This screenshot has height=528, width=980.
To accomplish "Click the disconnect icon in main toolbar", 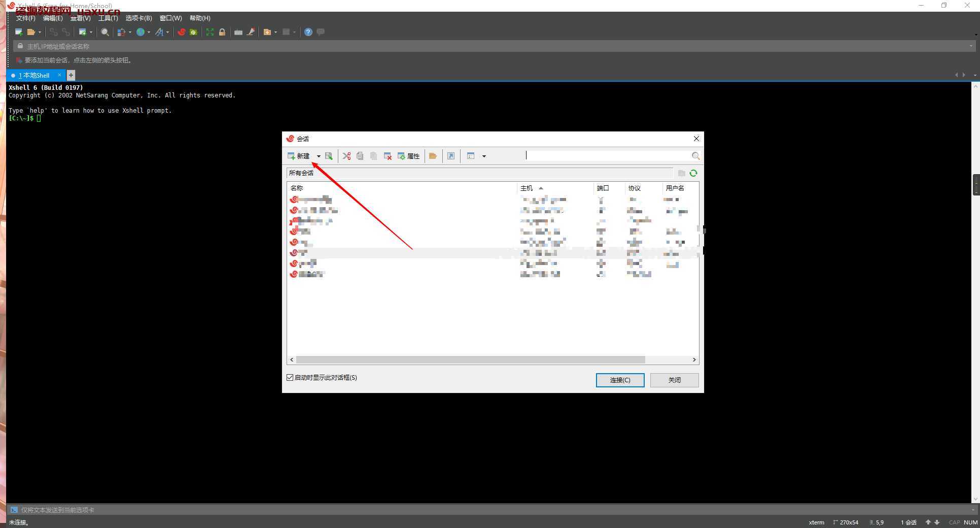I will pyautogui.click(x=54, y=32).
